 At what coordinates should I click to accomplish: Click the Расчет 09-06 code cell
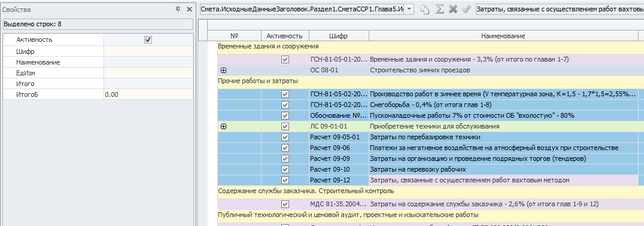click(339, 148)
